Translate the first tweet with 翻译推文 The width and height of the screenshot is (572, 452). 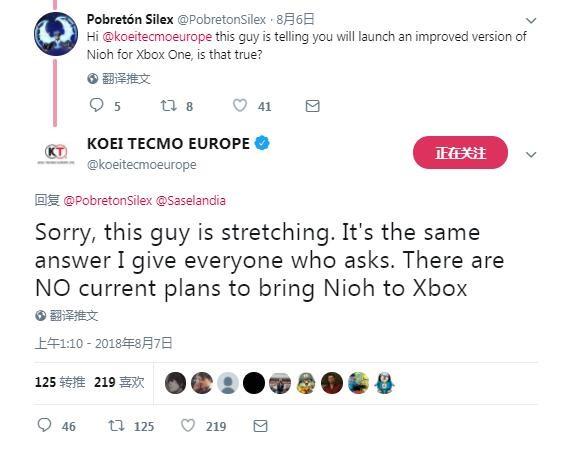pyautogui.click(x=119, y=78)
